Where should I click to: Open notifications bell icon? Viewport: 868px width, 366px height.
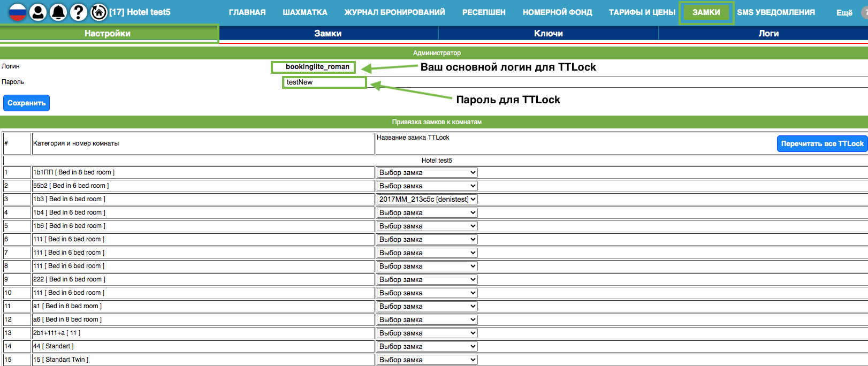pos(58,12)
